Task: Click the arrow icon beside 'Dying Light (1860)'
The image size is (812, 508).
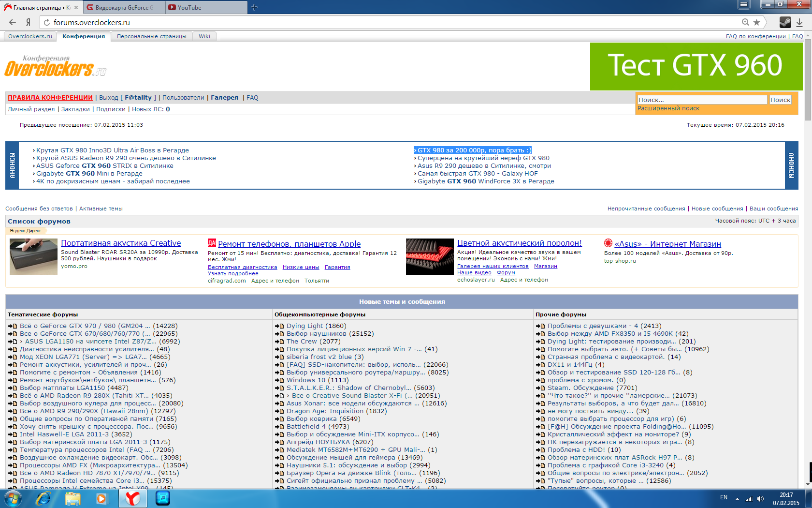Action: click(x=279, y=326)
